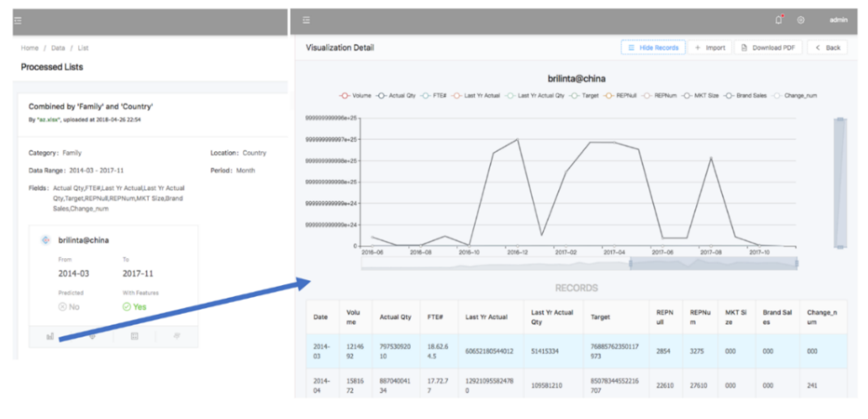868x419 pixels.
Task: Click Hide Records button
Action: (x=653, y=47)
